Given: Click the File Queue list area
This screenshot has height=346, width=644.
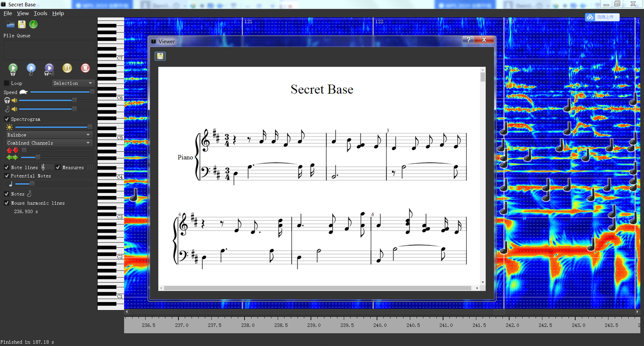Looking at the screenshot, I should point(49,50).
